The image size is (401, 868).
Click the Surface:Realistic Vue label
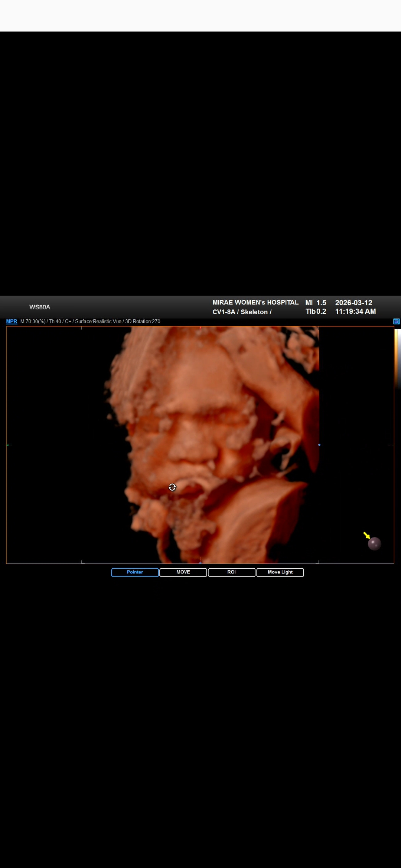click(x=98, y=322)
